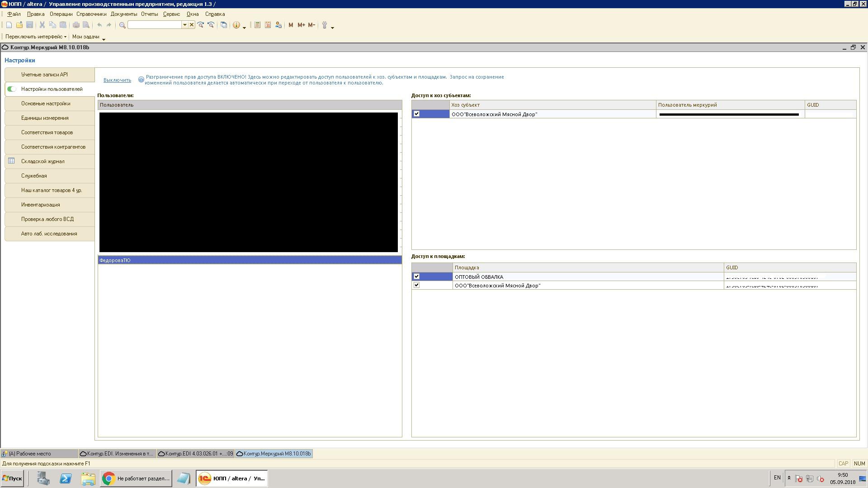Screen dimensions: 868x488
Task: Select the ОПТОВЫЙ ОБВАЛКА row text
Action: (479, 277)
